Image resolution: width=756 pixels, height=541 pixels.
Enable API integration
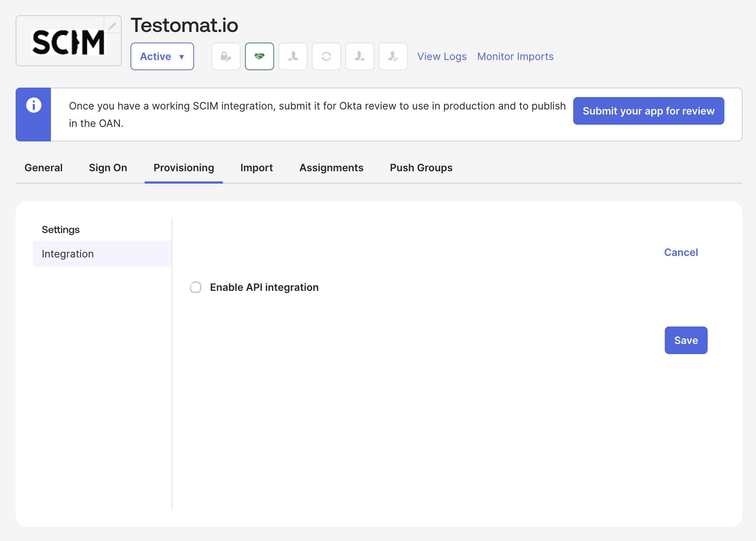coord(195,287)
